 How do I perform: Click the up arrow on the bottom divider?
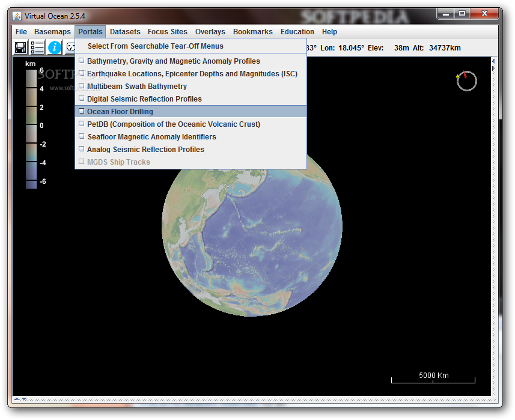(x=17, y=399)
